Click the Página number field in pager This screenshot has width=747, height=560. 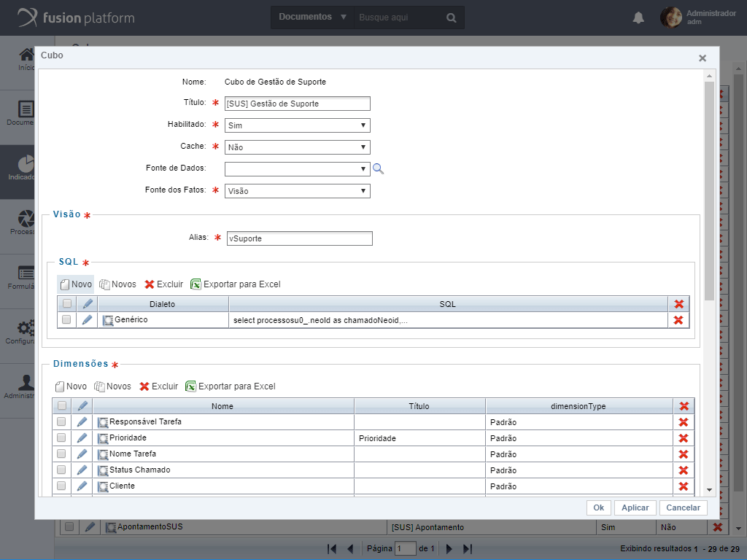click(405, 548)
